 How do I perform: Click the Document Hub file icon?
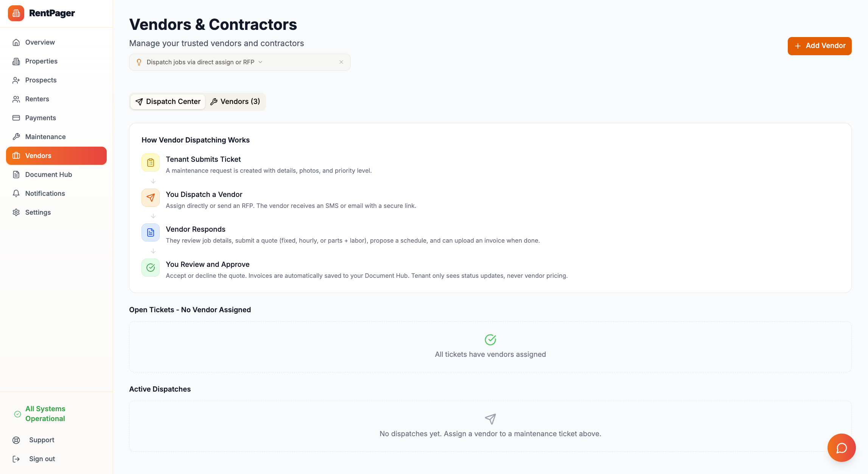pyautogui.click(x=16, y=174)
